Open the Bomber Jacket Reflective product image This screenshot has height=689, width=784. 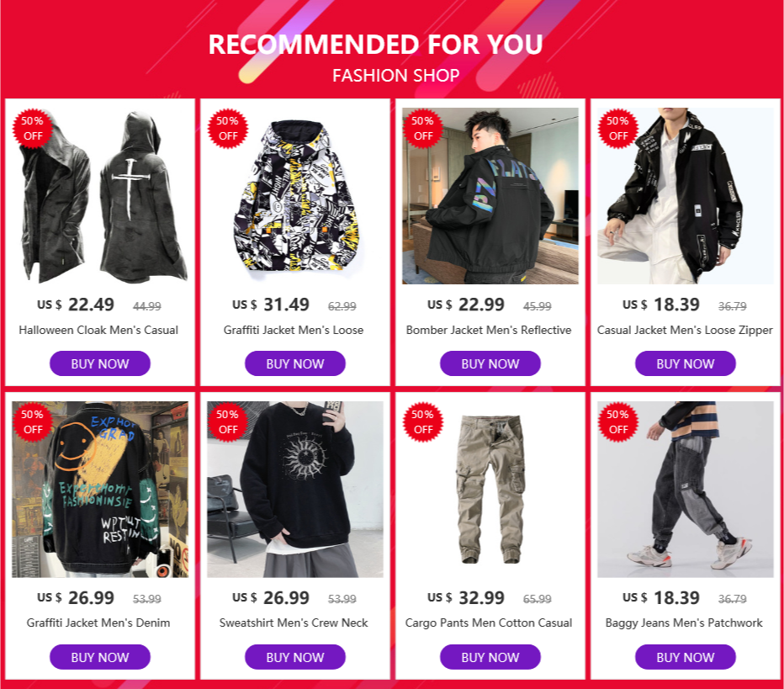490,196
